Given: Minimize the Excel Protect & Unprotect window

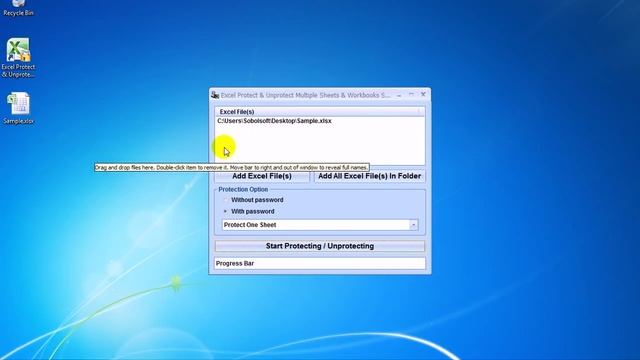Looking at the screenshot, I should point(399,95).
